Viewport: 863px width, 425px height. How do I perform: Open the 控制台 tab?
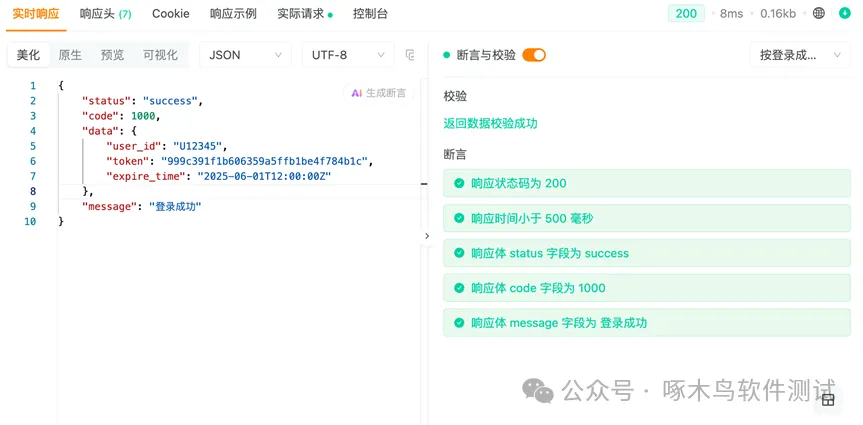pyautogui.click(x=370, y=14)
